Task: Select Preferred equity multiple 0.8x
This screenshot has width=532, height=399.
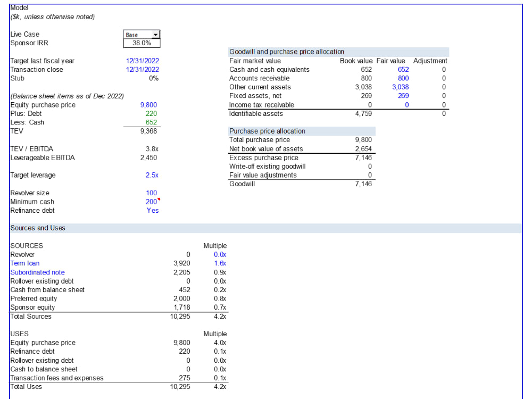Action: tap(220, 299)
